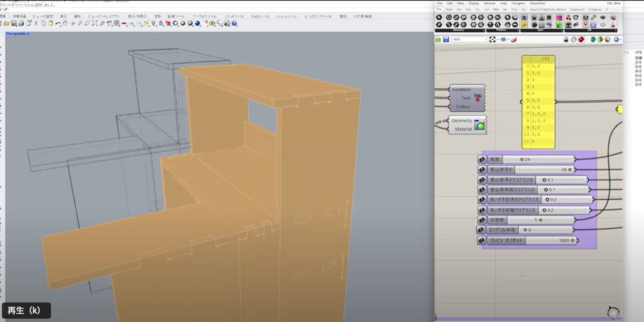This screenshot has width=644, height=322.
Task: Select the pink flask Util component icon
Action: click(613, 24)
